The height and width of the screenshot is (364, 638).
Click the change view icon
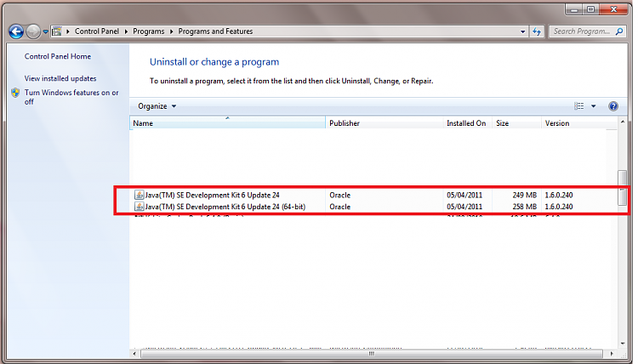[579, 106]
